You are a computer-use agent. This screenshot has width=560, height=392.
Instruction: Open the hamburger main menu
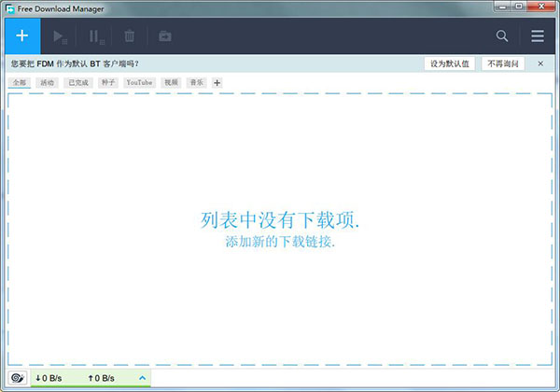pyautogui.click(x=538, y=36)
